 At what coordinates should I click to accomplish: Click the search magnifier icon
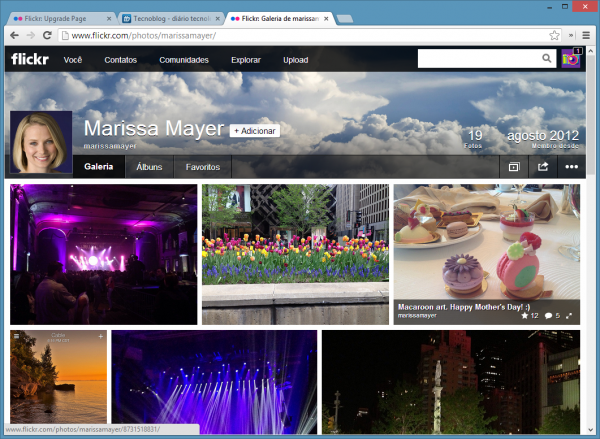[547, 58]
